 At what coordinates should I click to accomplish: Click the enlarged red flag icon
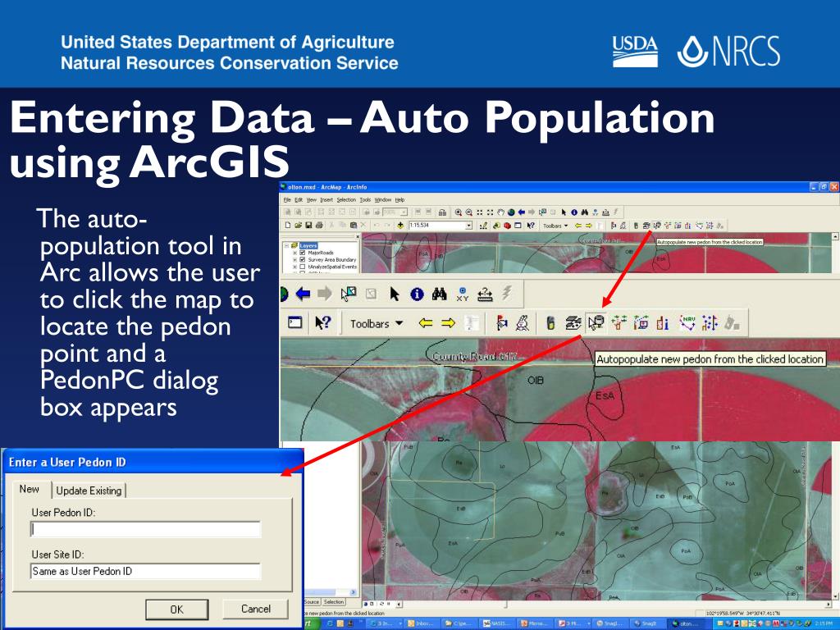501,322
